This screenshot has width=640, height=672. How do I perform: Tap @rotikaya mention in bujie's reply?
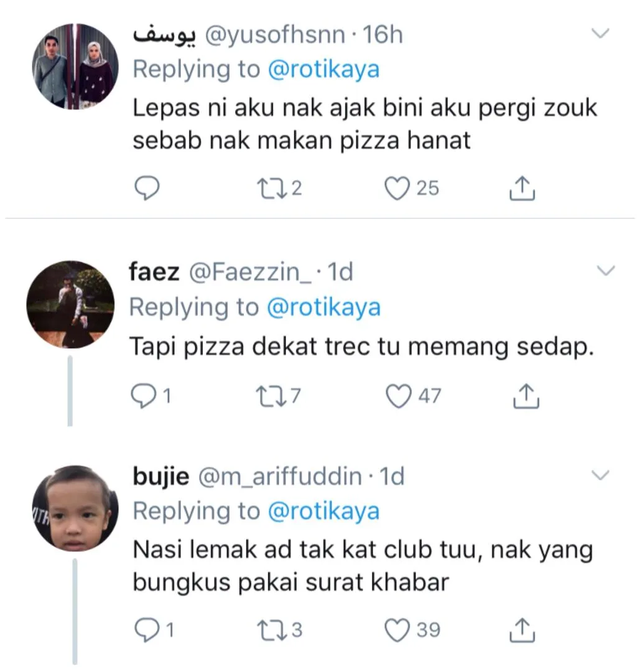(x=323, y=511)
